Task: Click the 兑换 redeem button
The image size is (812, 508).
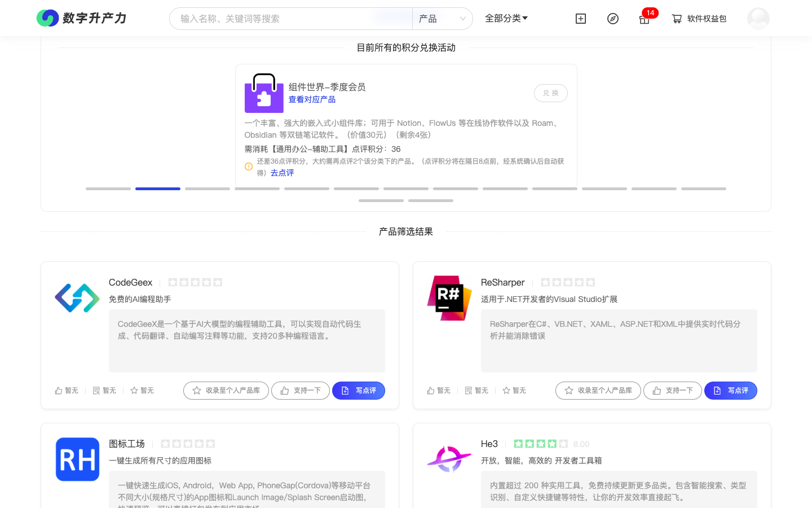Action: click(551, 93)
